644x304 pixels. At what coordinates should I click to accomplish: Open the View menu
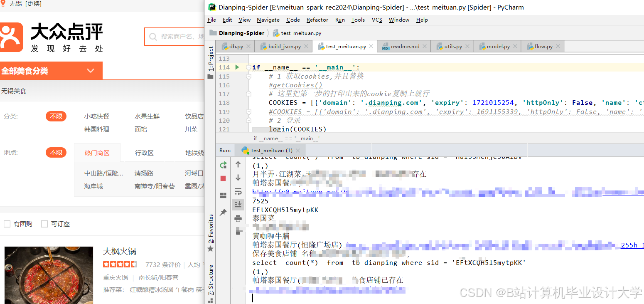[x=244, y=20]
